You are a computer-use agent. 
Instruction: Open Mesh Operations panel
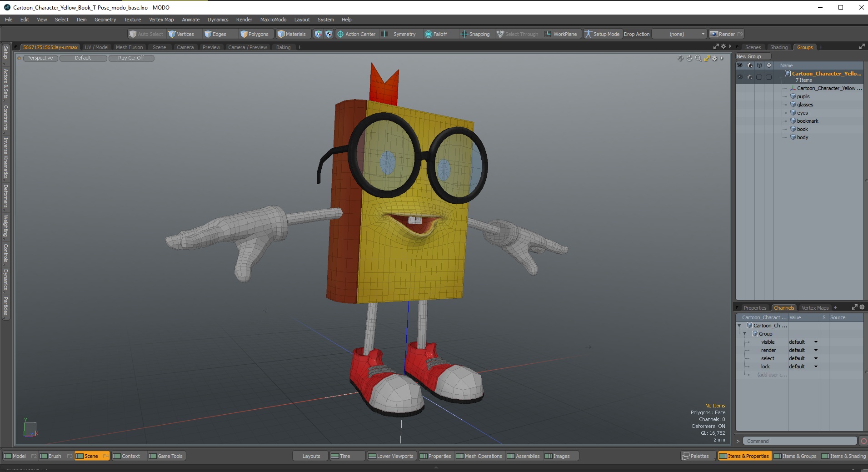tap(479, 456)
